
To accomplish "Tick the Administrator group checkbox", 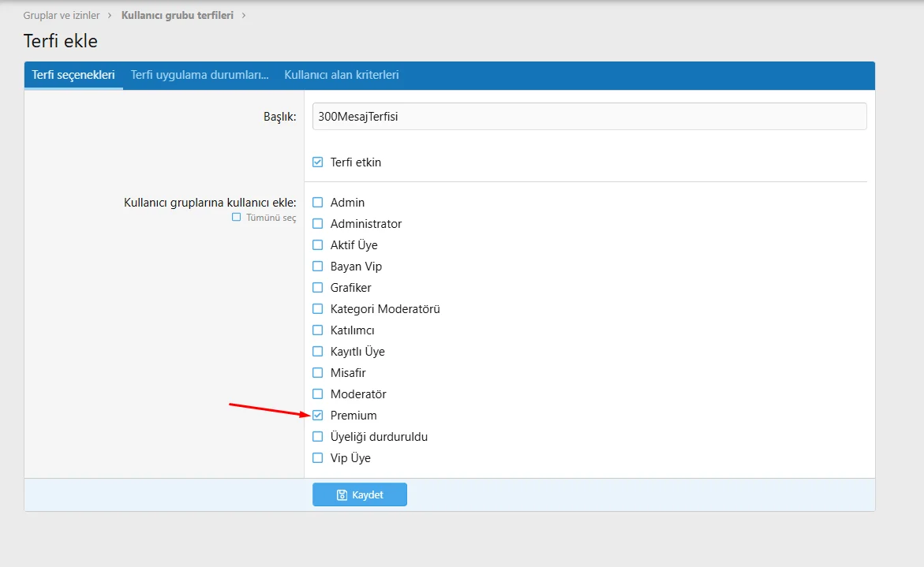I will [x=318, y=224].
